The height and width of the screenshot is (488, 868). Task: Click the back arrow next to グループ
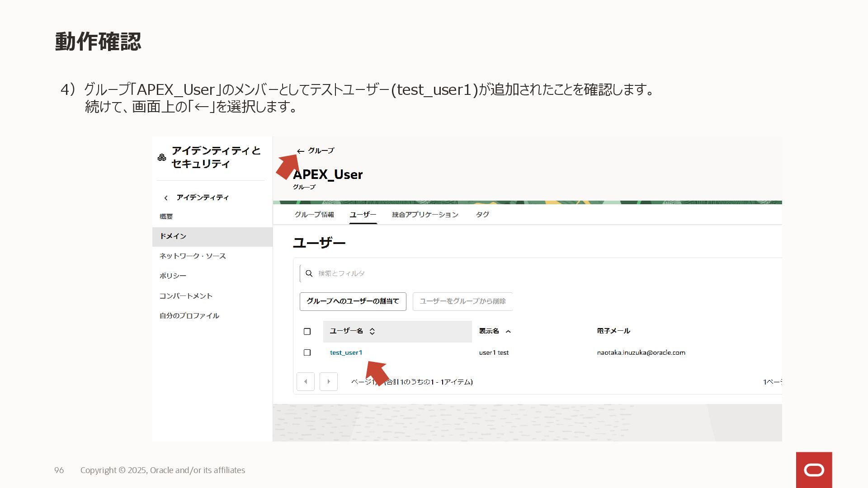point(301,151)
